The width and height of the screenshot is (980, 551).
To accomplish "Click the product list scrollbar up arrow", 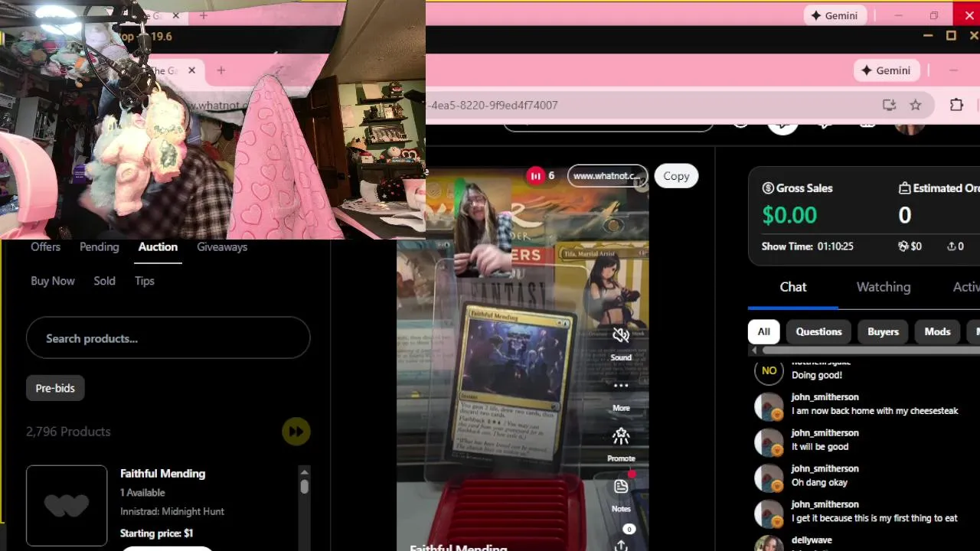I will (304, 472).
